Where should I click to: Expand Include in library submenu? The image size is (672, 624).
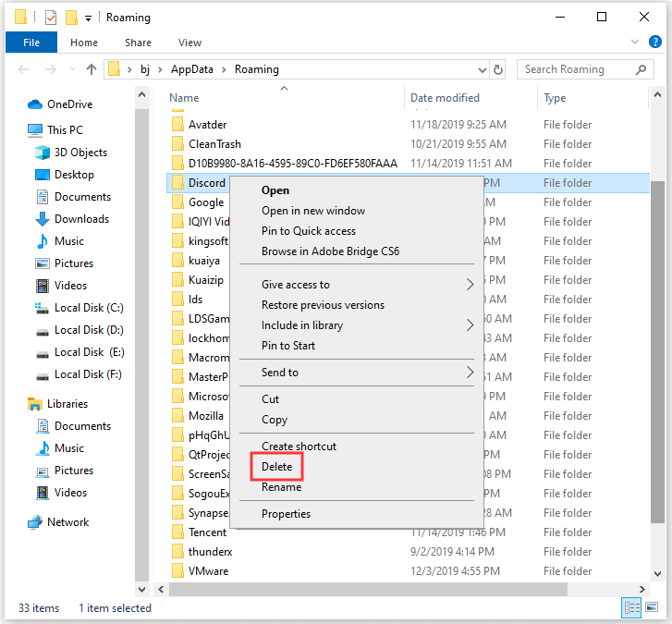tap(357, 325)
